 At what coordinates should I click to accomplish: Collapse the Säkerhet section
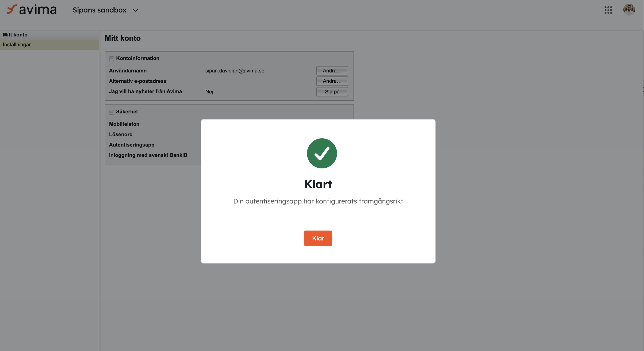(x=112, y=112)
